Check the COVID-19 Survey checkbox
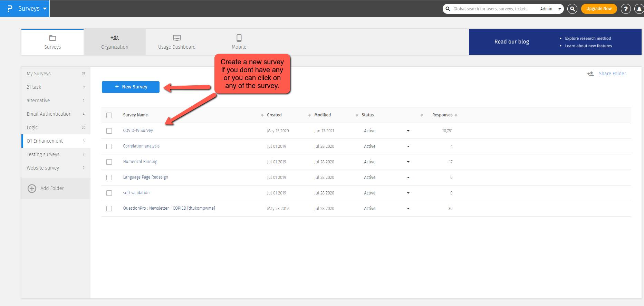This screenshot has width=644, height=306. [x=109, y=131]
